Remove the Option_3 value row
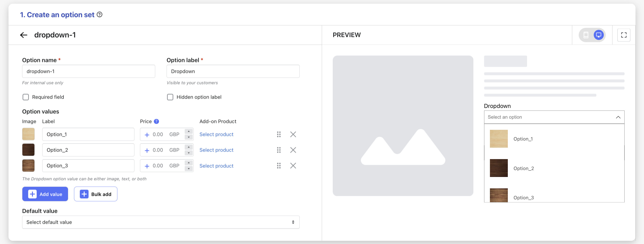644x244 pixels. [293, 166]
